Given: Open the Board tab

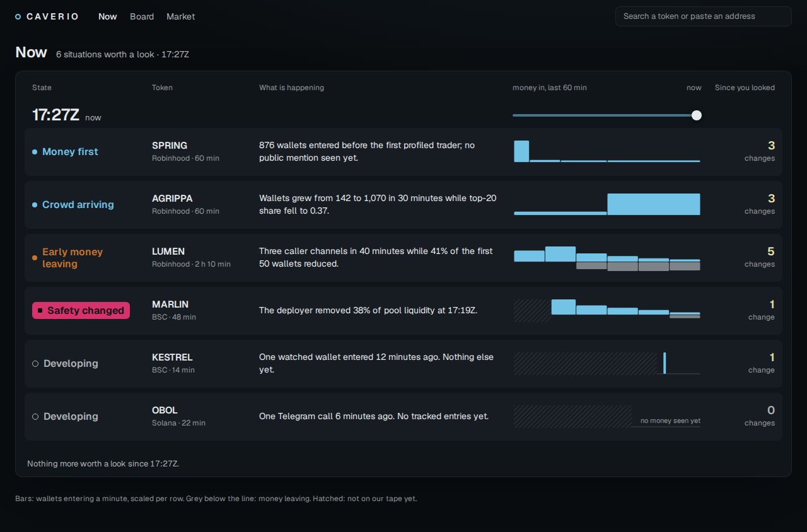Looking at the screenshot, I should tap(142, 16).
